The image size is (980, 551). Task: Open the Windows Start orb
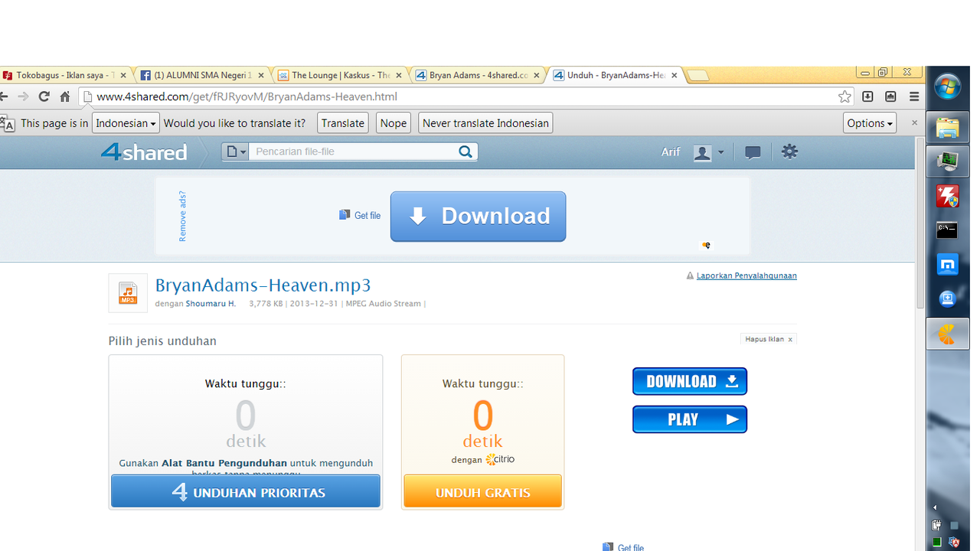[947, 86]
